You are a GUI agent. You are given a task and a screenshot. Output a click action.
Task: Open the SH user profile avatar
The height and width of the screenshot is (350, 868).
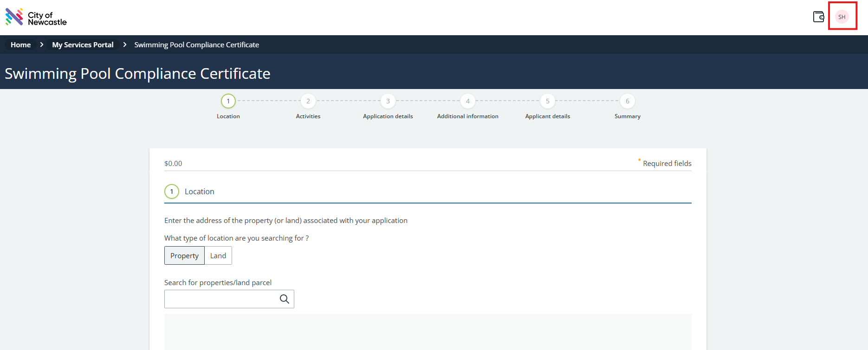842,17
